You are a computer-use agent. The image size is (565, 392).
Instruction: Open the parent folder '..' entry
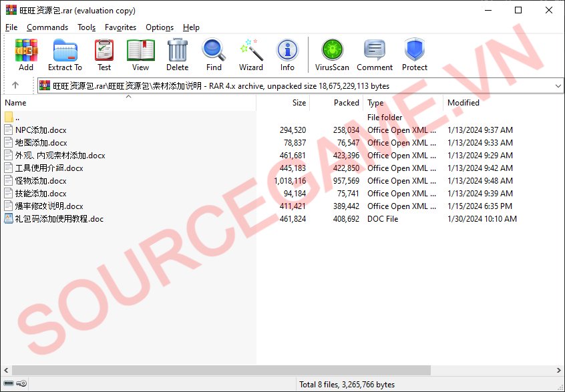coord(17,118)
